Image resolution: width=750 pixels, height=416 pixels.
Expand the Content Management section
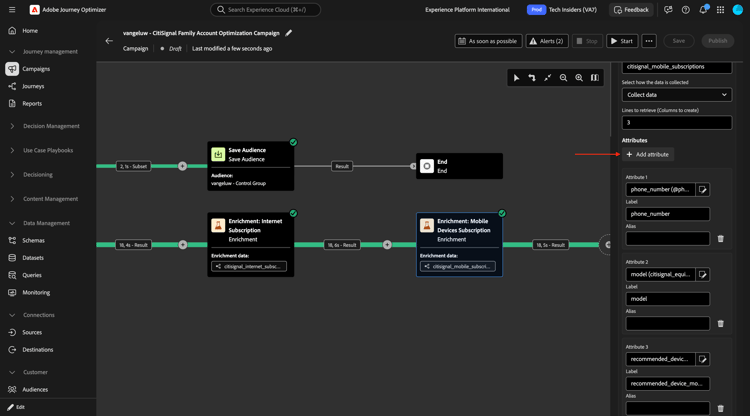12,199
